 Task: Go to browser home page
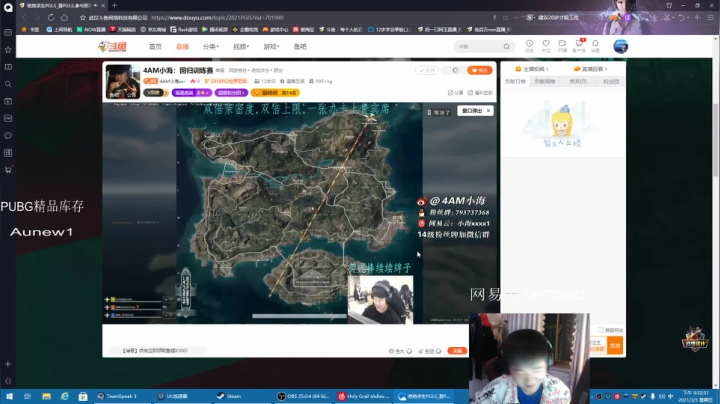pos(64,17)
